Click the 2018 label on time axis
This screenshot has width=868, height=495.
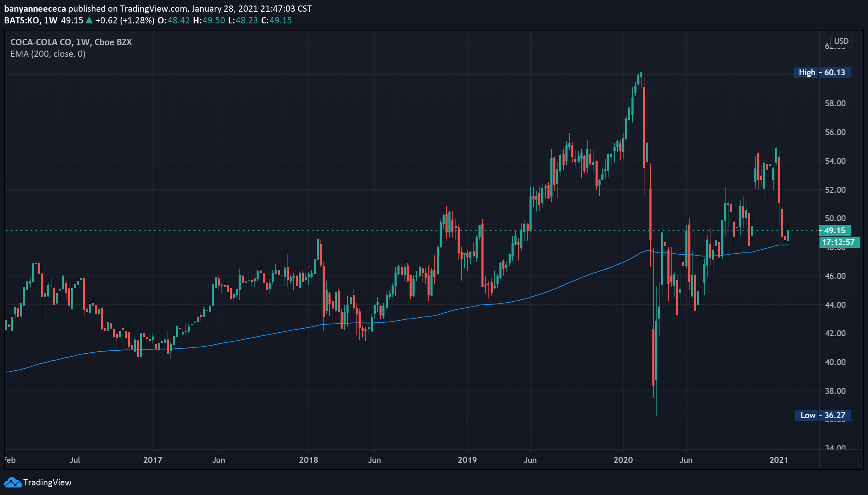click(308, 460)
